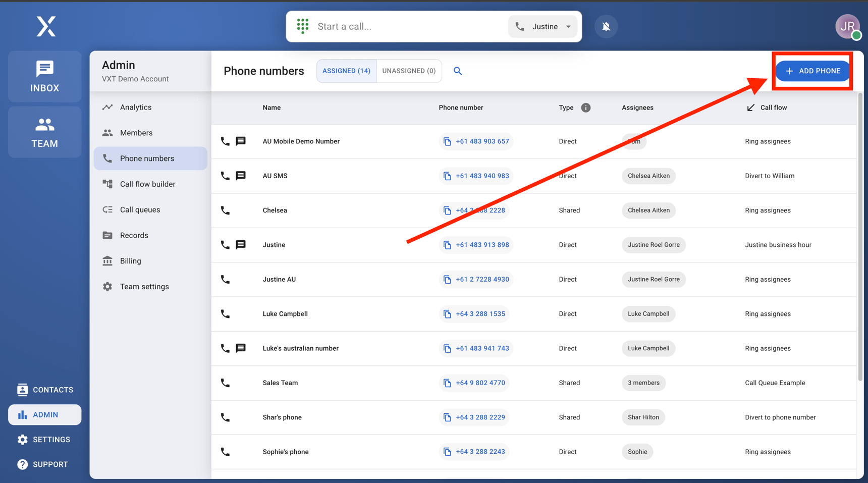This screenshot has height=483, width=868.
Task: Click the ADD PHONE button
Action: click(812, 71)
